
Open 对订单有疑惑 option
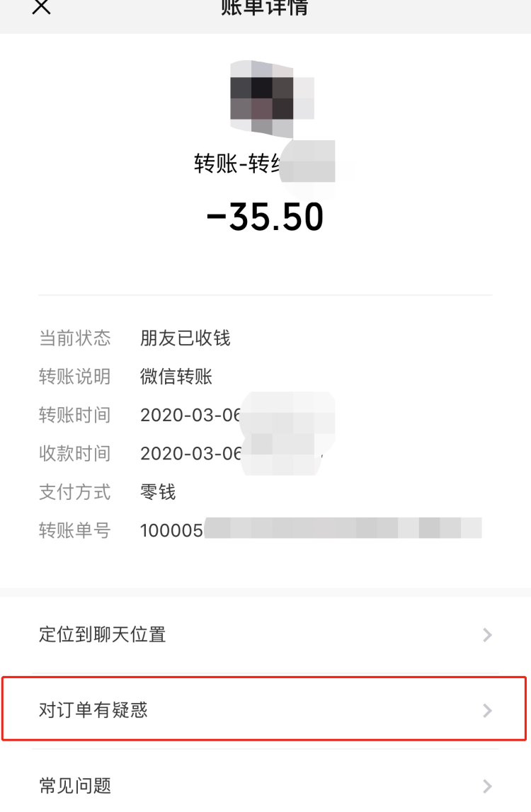coord(265,710)
